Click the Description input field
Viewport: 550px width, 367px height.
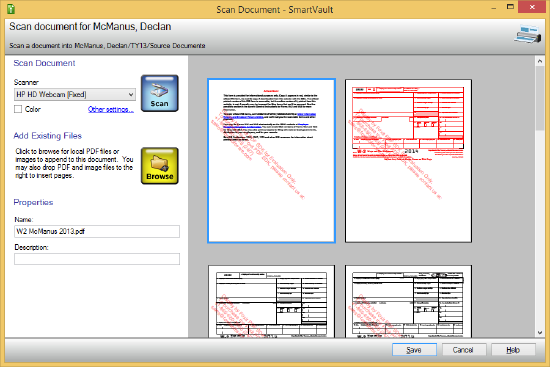pos(97,259)
